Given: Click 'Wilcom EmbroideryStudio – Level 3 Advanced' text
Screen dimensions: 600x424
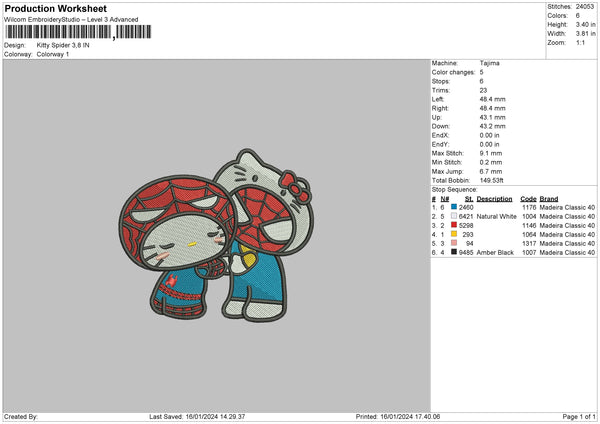Looking at the screenshot, I should click(x=71, y=20).
